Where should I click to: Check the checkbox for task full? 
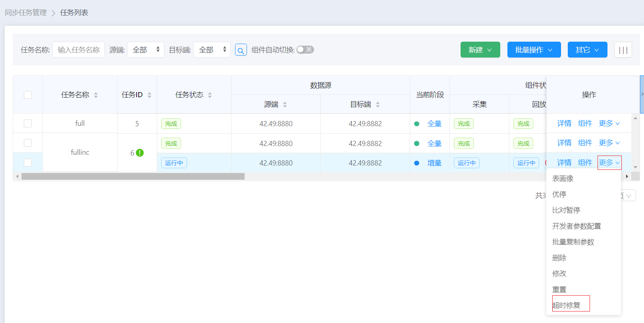click(28, 123)
